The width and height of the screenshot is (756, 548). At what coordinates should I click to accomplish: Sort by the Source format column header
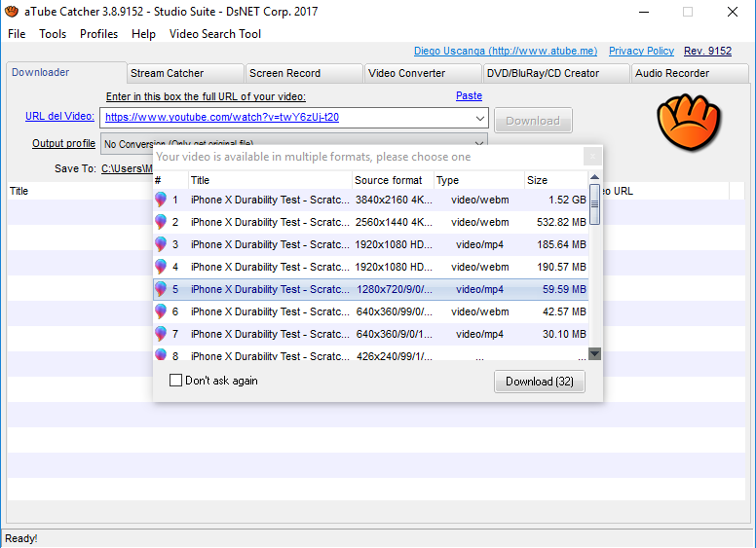[393, 180]
